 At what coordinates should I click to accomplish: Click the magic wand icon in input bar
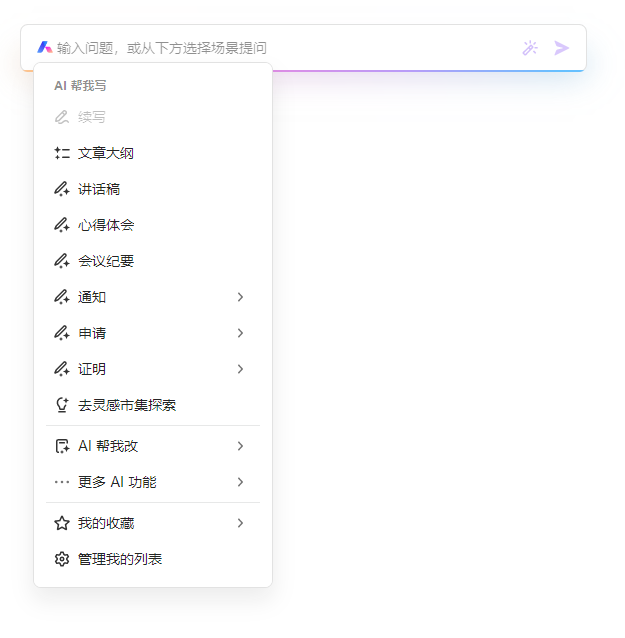coord(530,48)
